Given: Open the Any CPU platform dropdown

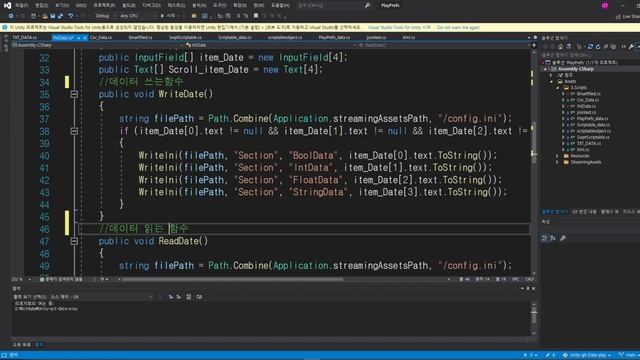Looking at the screenshot, I should pyautogui.click(x=138, y=16).
